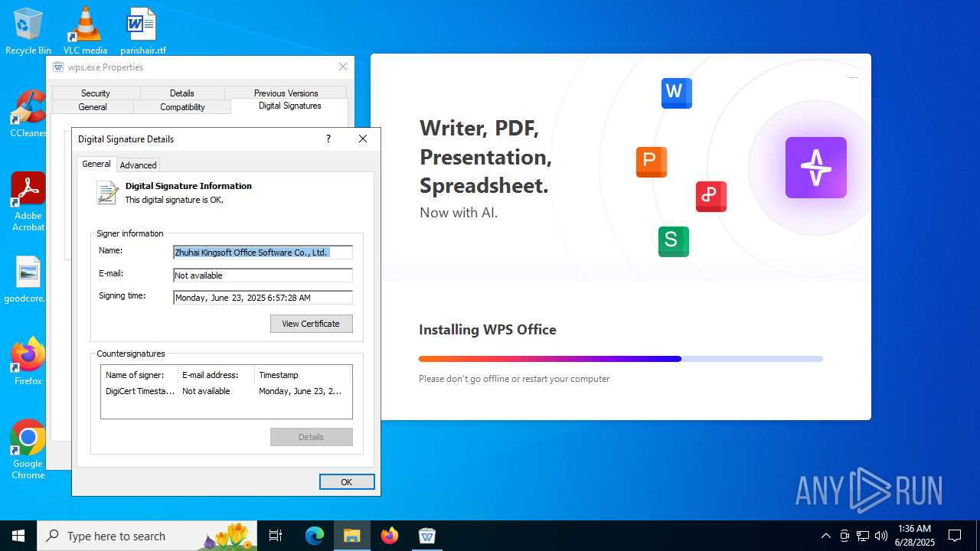
Task: Open the volume control tray icon
Action: tap(881, 536)
